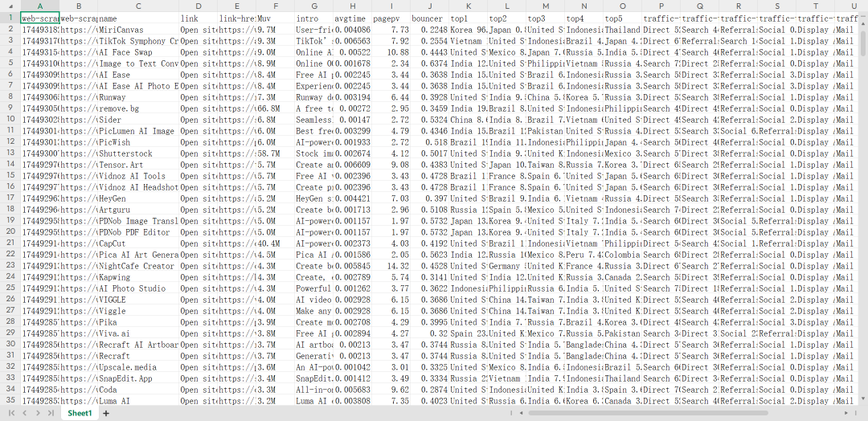Open the Sheet1 tab
The height and width of the screenshot is (421, 868).
(80, 413)
